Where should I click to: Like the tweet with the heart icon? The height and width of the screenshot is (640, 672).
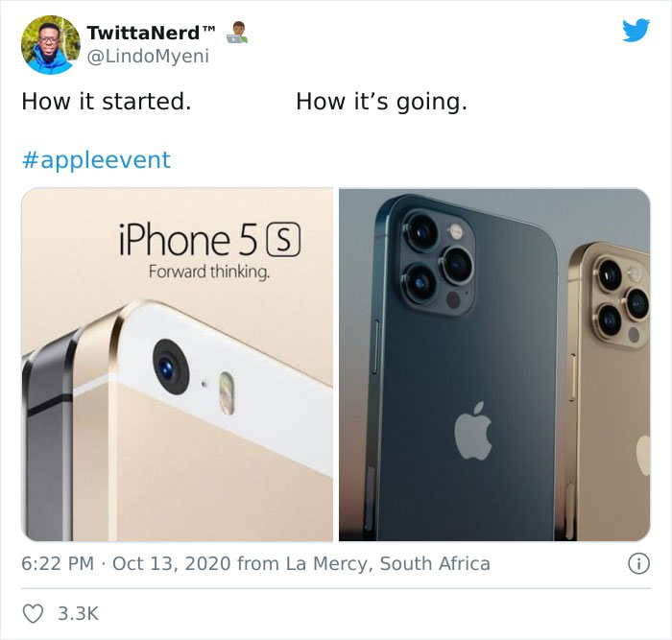click(33, 611)
